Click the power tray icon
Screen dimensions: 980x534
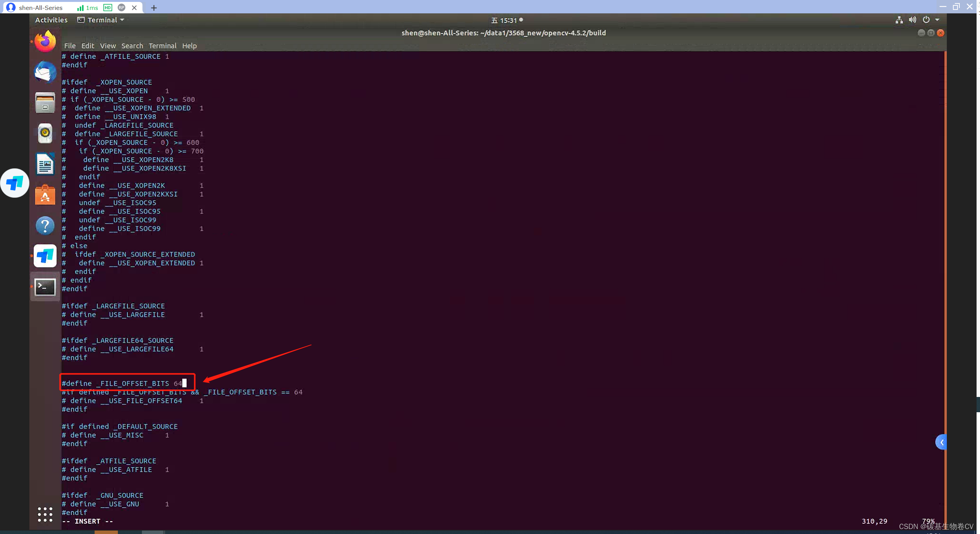926,20
